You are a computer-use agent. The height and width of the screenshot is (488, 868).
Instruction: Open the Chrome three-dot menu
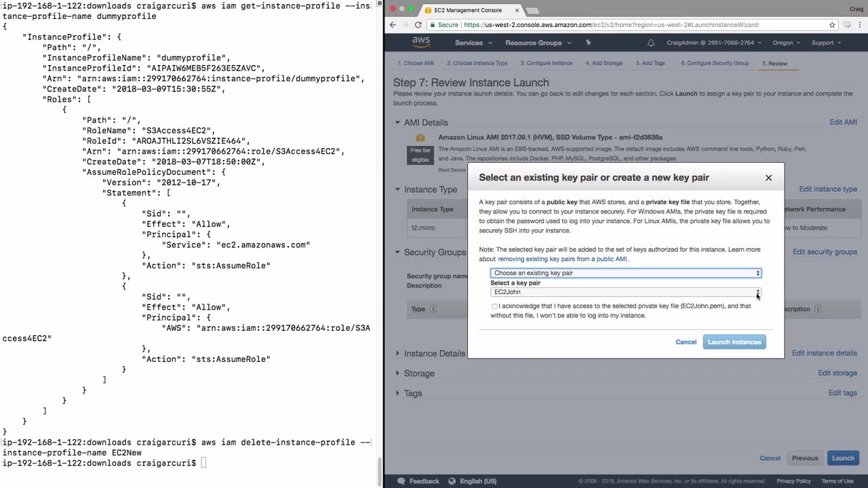[x=861, y=25]
